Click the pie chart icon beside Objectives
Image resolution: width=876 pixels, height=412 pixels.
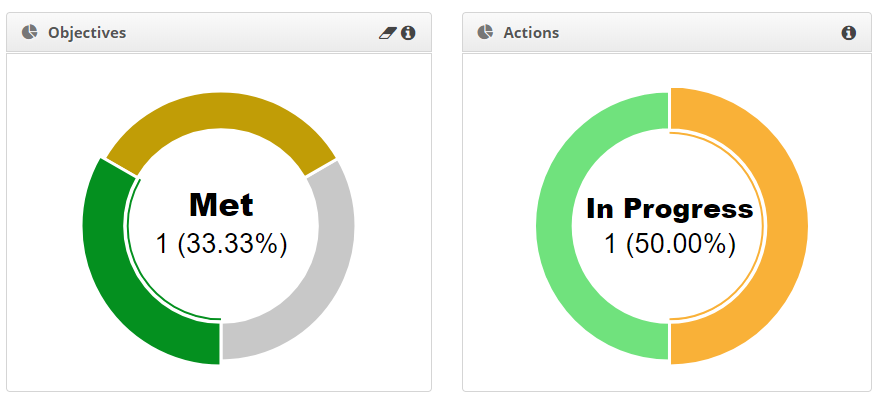pyautogui.click(x=30, y=32)
